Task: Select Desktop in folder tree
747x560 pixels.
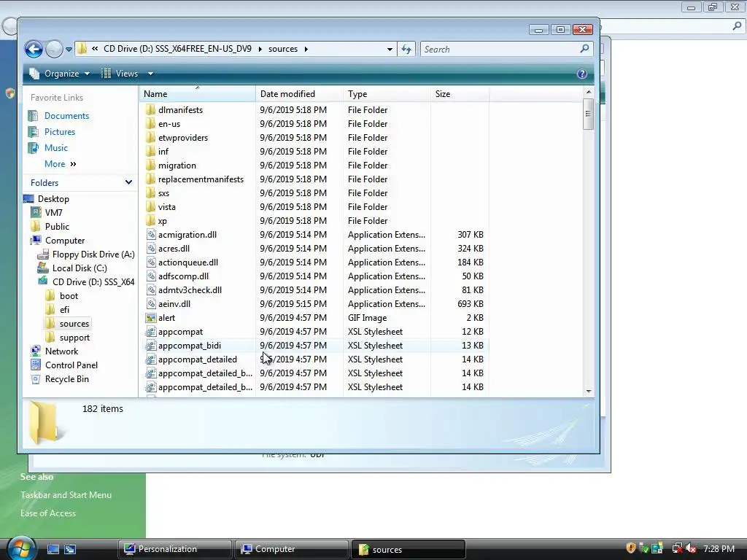Action: pyautogui.click(x=53, y=199)
